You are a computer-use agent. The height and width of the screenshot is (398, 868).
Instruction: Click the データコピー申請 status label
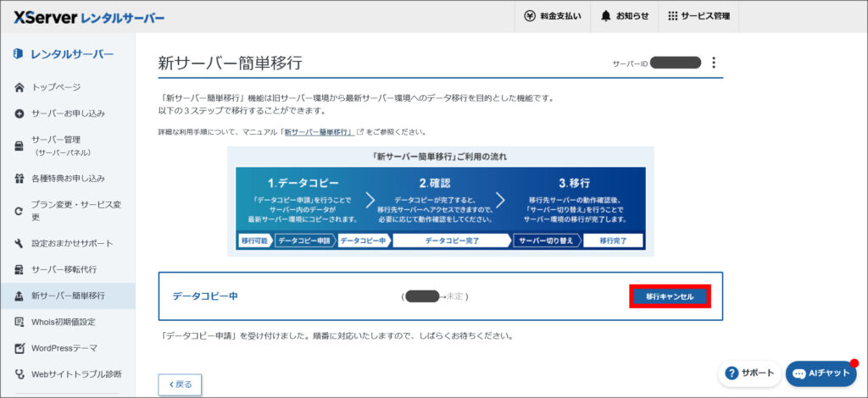pyautogui.click(x=304, y=241)
